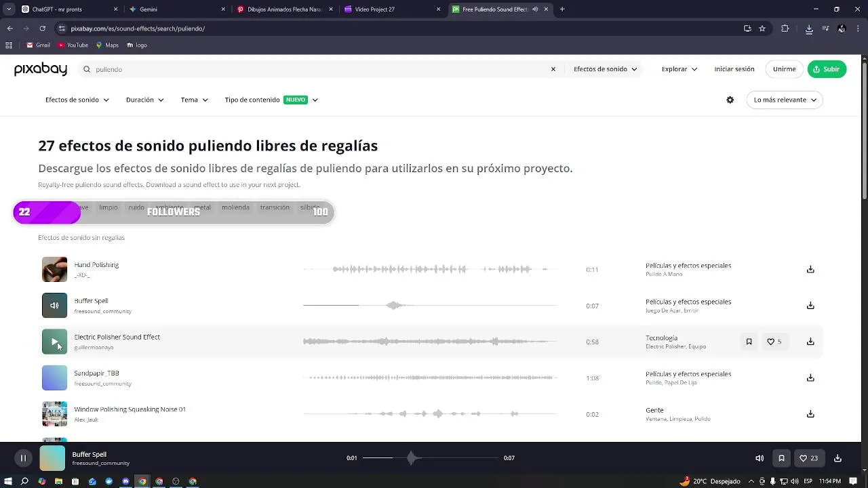Expand the Efectos de sonido filter
The height and width of the screenshot is (488, 868).
pyautogui.click(x=77, y=100)
